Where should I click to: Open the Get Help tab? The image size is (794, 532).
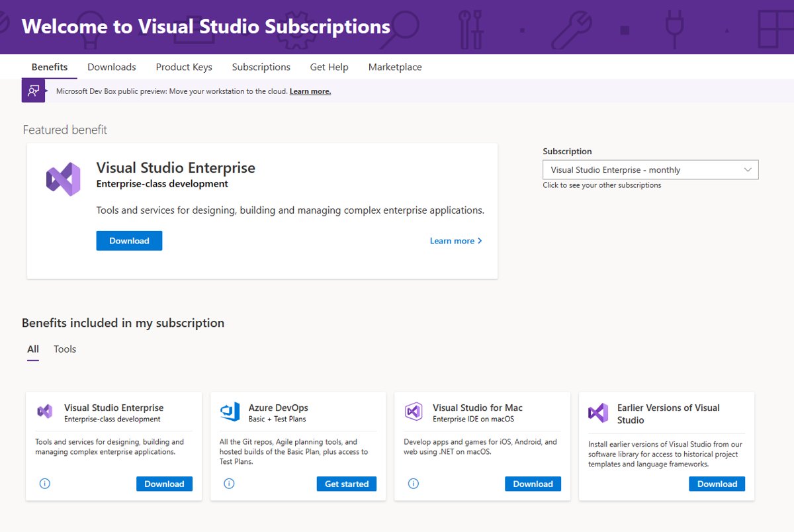[x=330, y=67]
